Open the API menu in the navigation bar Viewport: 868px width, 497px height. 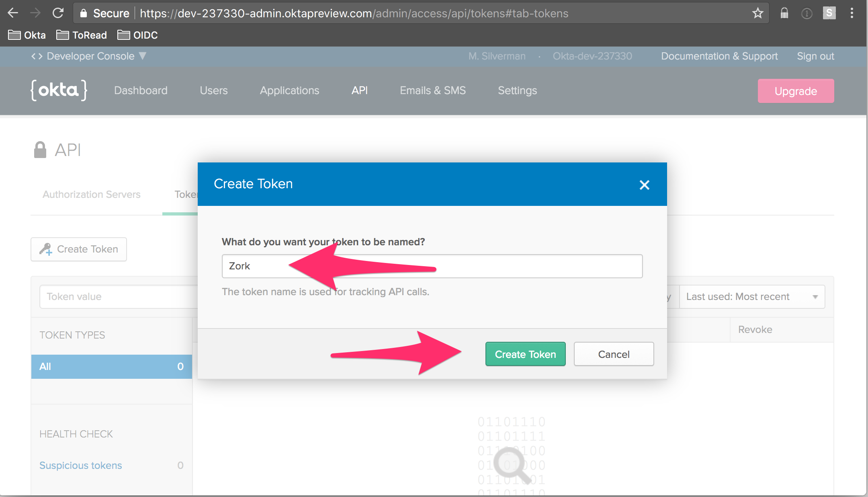[359, 90]
